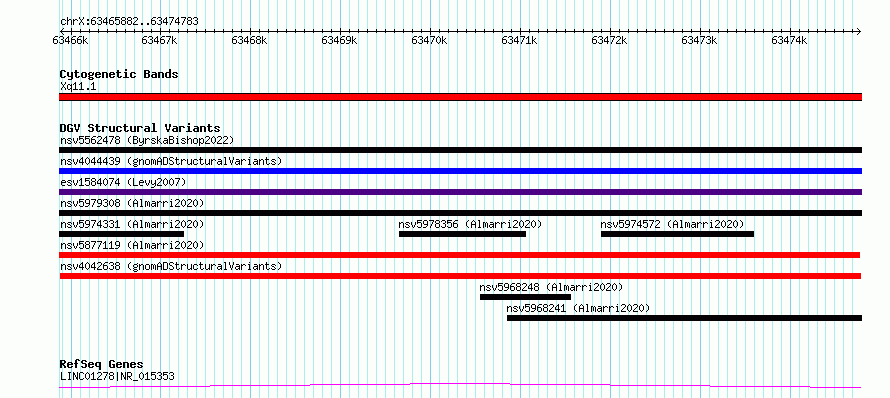The height and width of the screenshot is (398, 890).
Task: Select variant label nsv5968241 (Almarri2020)
Action: (578, 308)
